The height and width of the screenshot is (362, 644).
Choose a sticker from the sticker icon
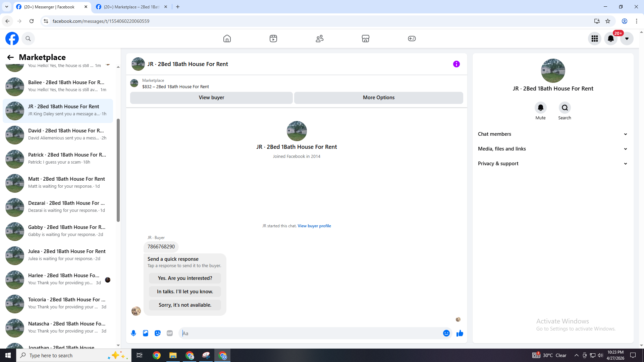(x=158, y=333)
